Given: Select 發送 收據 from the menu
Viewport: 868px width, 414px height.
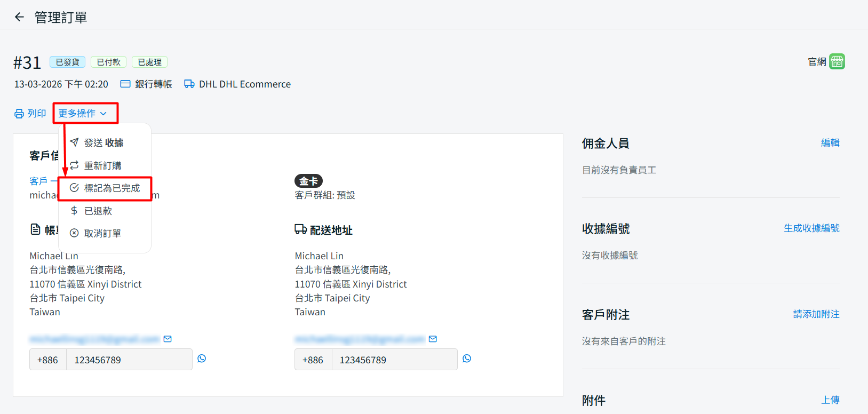Looking at the screenshot, I should [103, 143].
